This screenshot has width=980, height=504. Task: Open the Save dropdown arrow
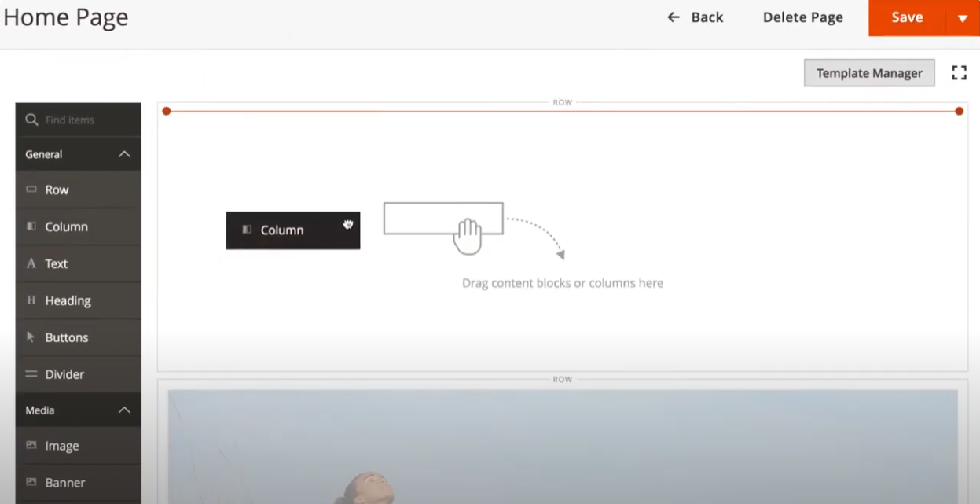click(963, 17)
